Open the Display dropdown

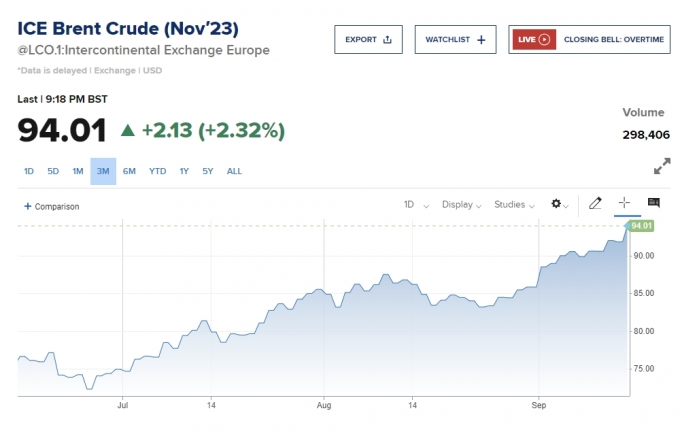(462, 205)
